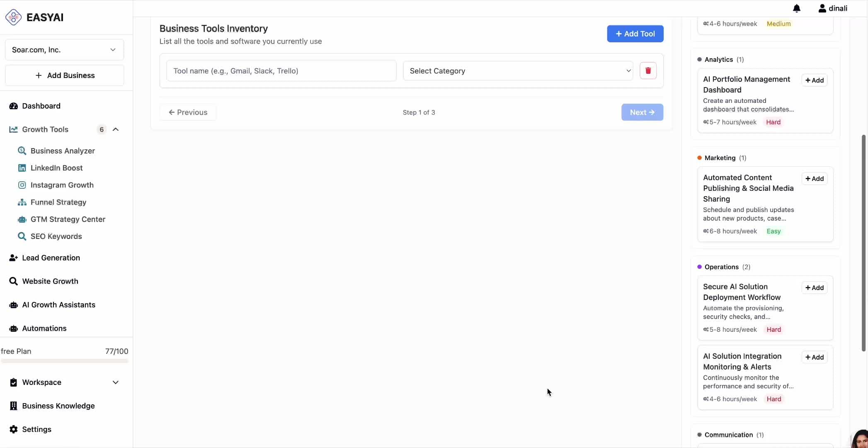
Task: Open Instagram Growth tool
Action: (x=62, y=185)
